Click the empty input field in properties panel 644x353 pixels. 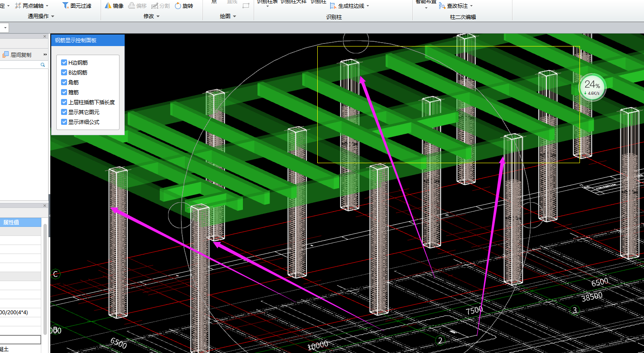click(x=20, y=340)
